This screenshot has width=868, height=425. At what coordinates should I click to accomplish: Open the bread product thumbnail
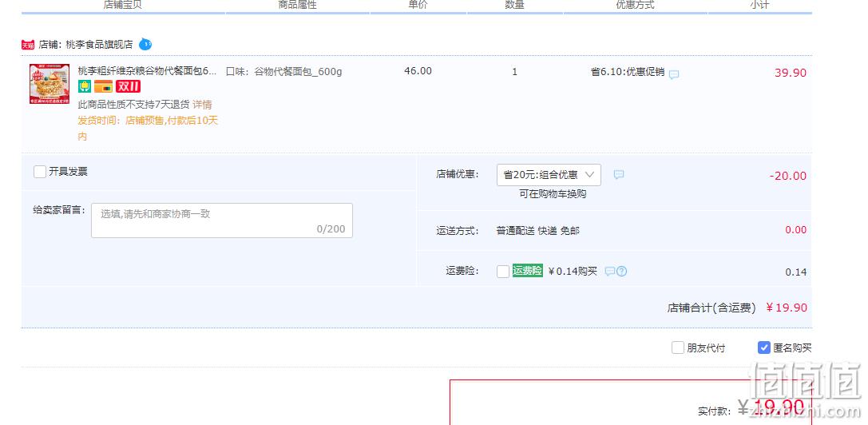tap(50, 84)
